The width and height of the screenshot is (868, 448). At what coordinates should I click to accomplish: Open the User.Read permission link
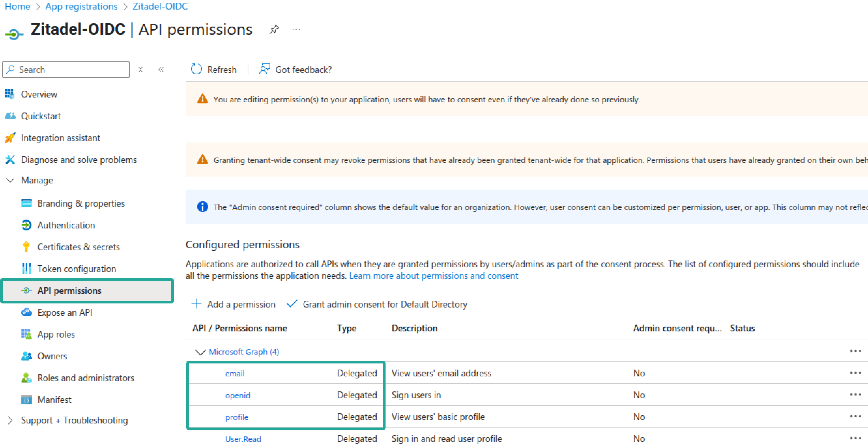[243, 439]
